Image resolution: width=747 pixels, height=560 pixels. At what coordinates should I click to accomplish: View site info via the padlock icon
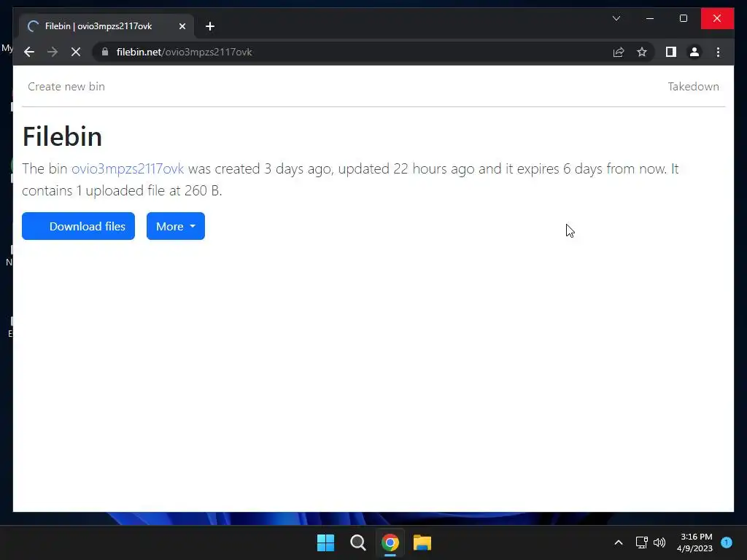point(105,52)
